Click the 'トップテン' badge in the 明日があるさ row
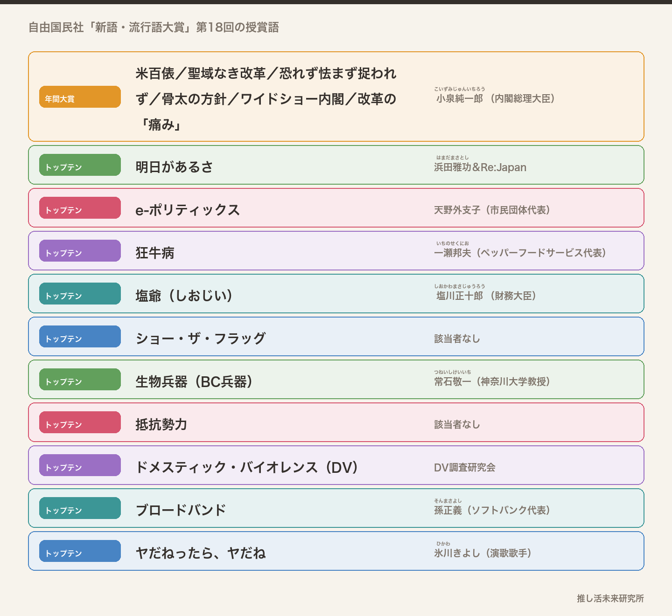Screen dimensions: 672x616 (80, 165)
